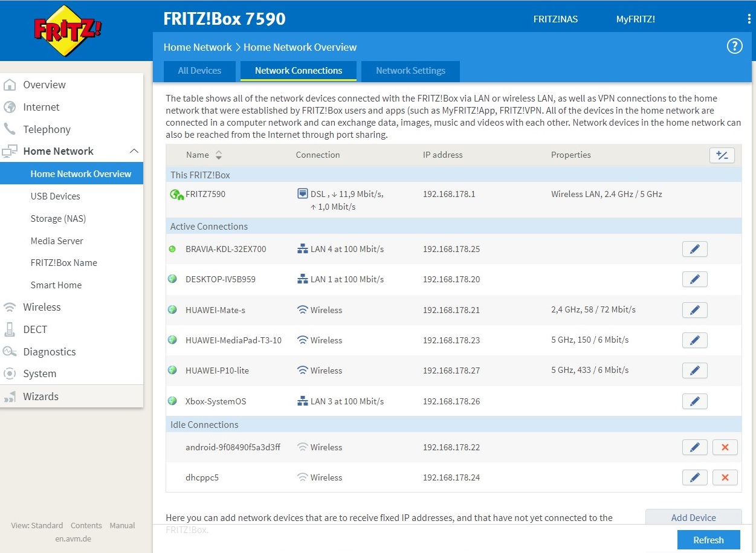Click the FRITZ7590 home network status icon

coord(176,195)
